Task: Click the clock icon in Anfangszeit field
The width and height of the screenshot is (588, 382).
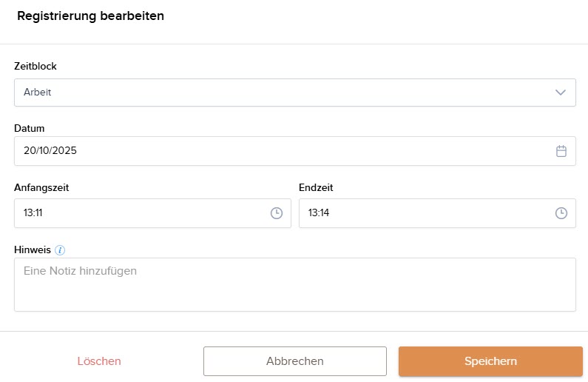Action: (x=277, y=213)
